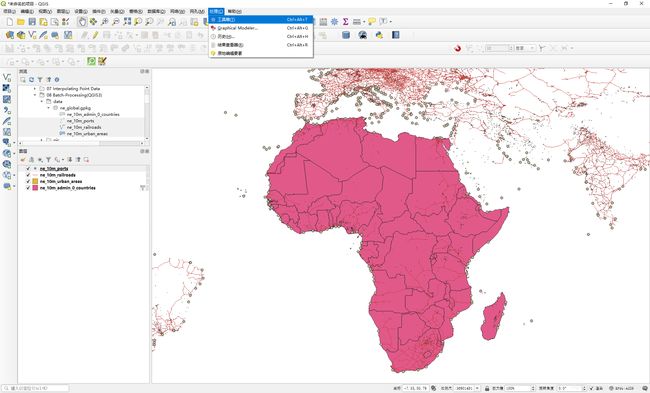Image resolution: width=650 pixels, height=393 pixels.
Task: Toggle the scale lock icon in status bar
Action: tap(487, 388)
